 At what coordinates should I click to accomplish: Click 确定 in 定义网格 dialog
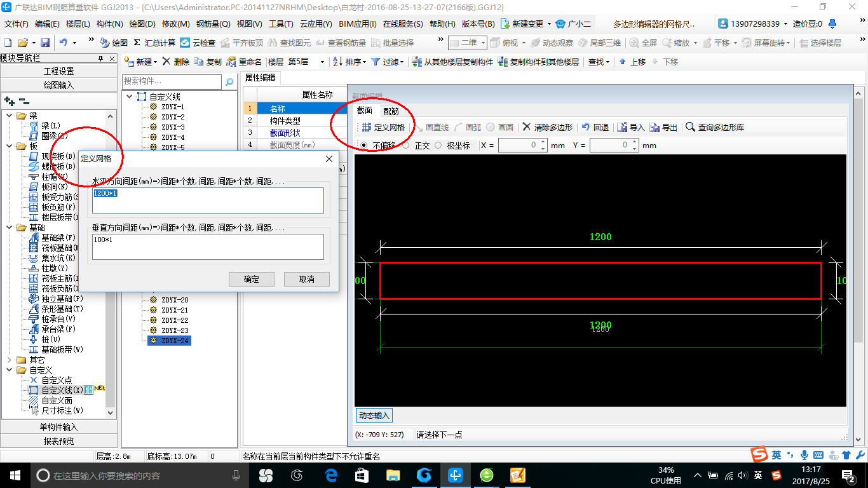pyautogui.click(x=252, y=279)
